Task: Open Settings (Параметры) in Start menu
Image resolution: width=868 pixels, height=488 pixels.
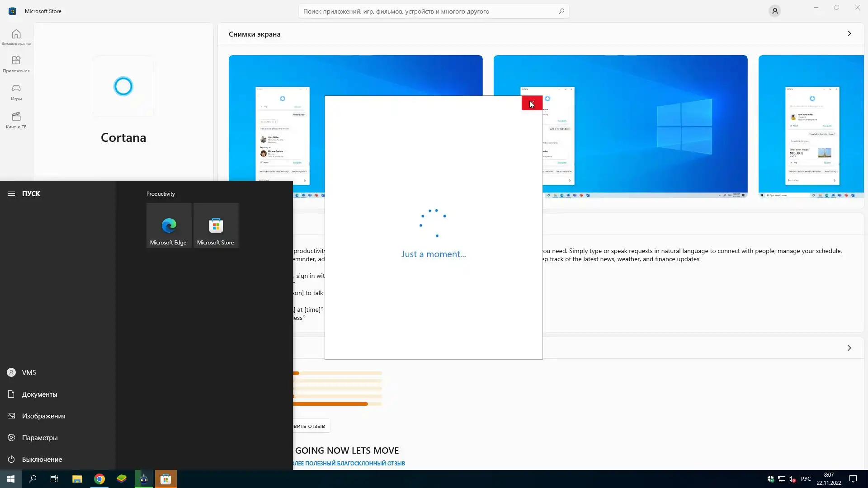Action: point(39,437)
